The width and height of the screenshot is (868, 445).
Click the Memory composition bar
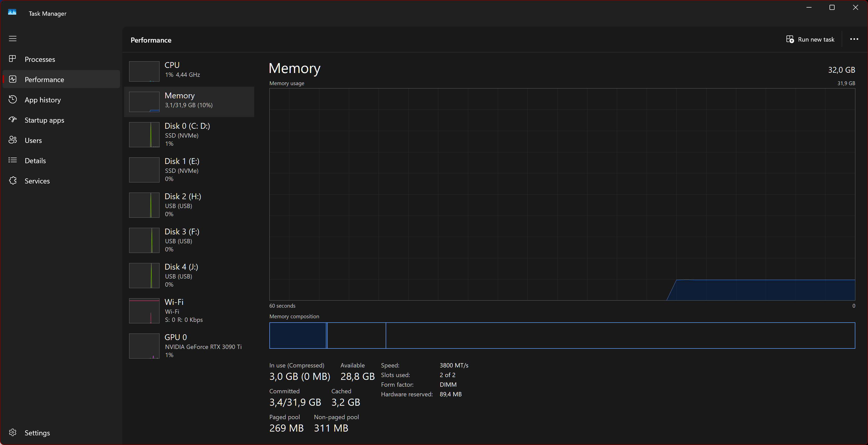click(562, 336)
